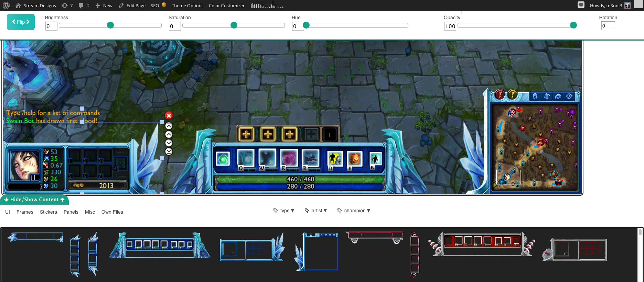Click the Brightness slider handle

110,25
